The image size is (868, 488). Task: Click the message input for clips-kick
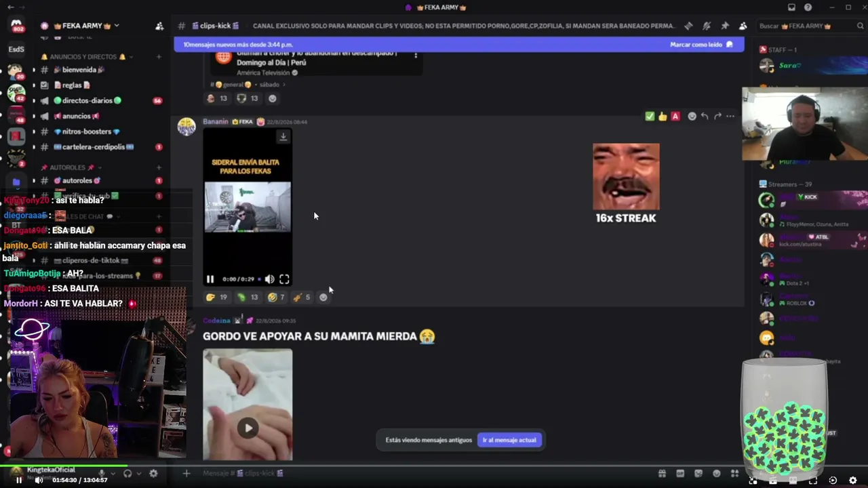point(420,473)
